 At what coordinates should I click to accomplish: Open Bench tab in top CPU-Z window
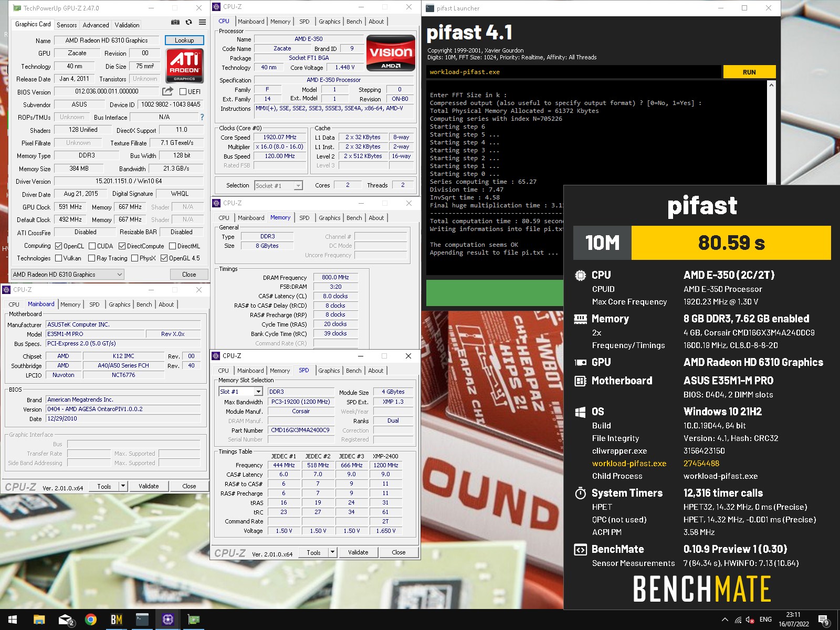[354, 22]
